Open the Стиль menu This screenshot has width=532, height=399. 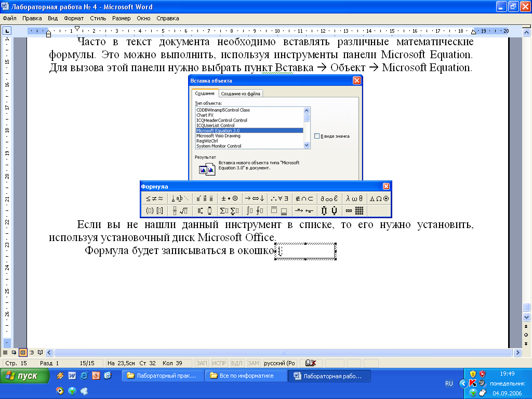98,18
